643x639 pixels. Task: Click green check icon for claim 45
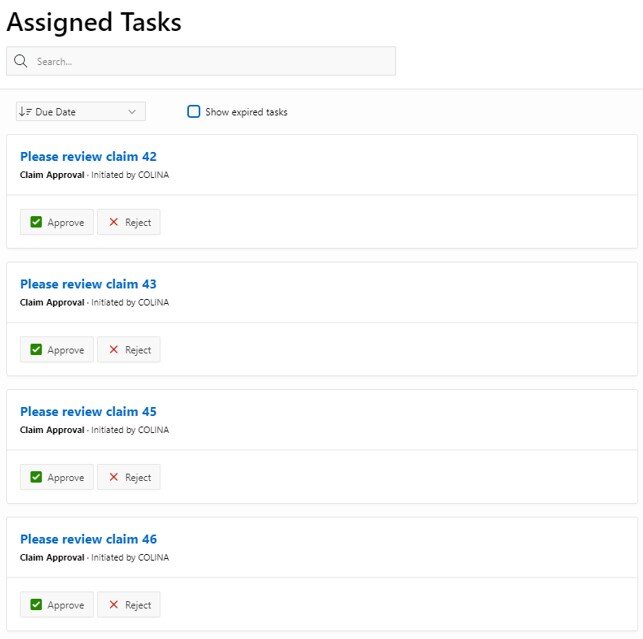(36, 477)
